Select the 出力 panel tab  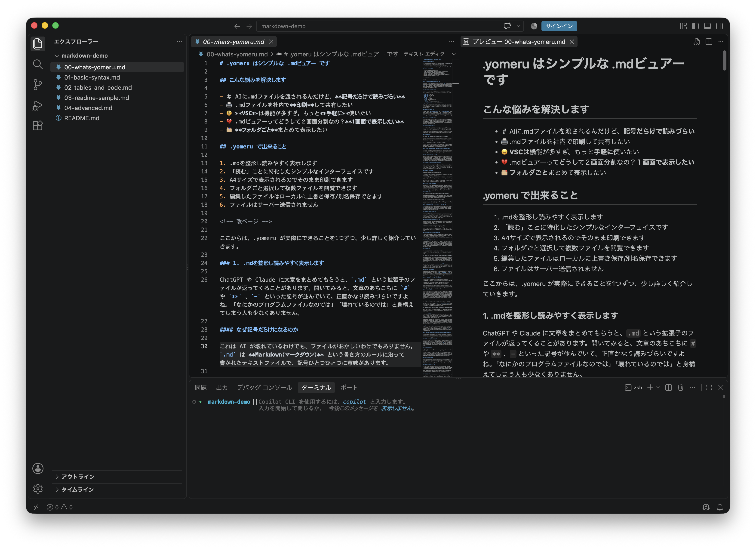(222, 387)
